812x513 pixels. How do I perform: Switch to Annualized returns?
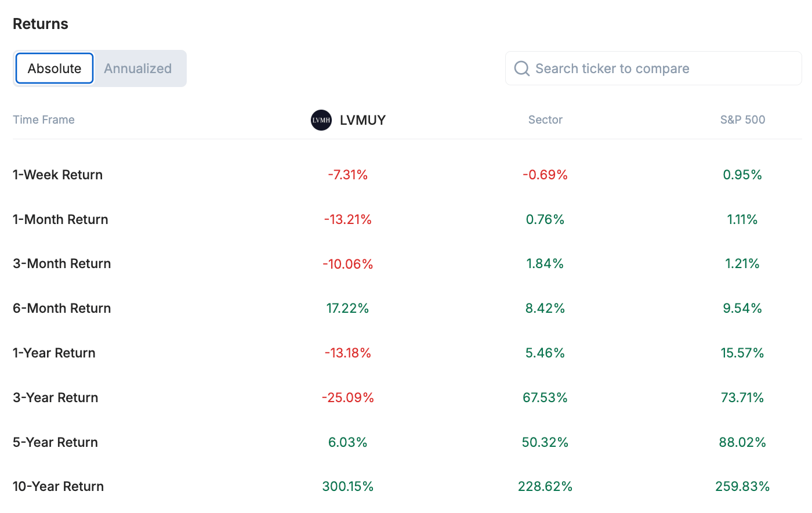pyautogui.click(x=138, y=68)
